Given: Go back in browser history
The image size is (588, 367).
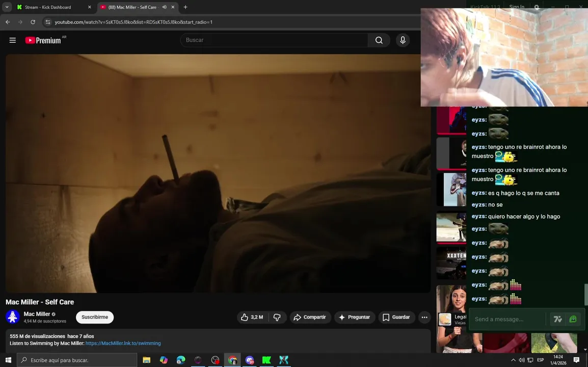Looking at the screenshot, I should coord(8,22).
